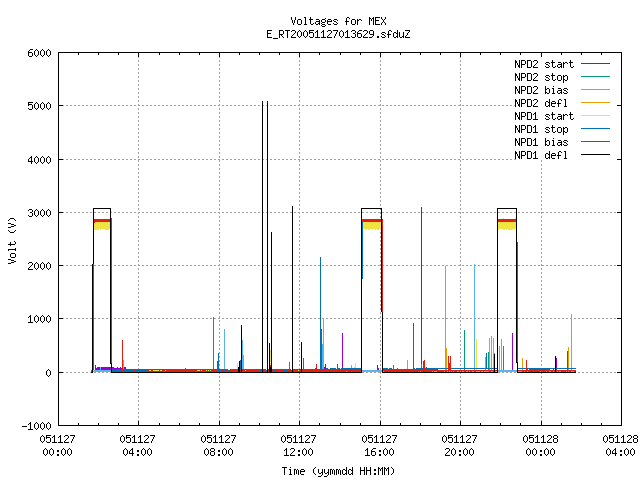Image resolution: width=640 pixels, height=480 pixels.
Task: Click the 6000 y-axis tick label
Action: coord(40,53)
